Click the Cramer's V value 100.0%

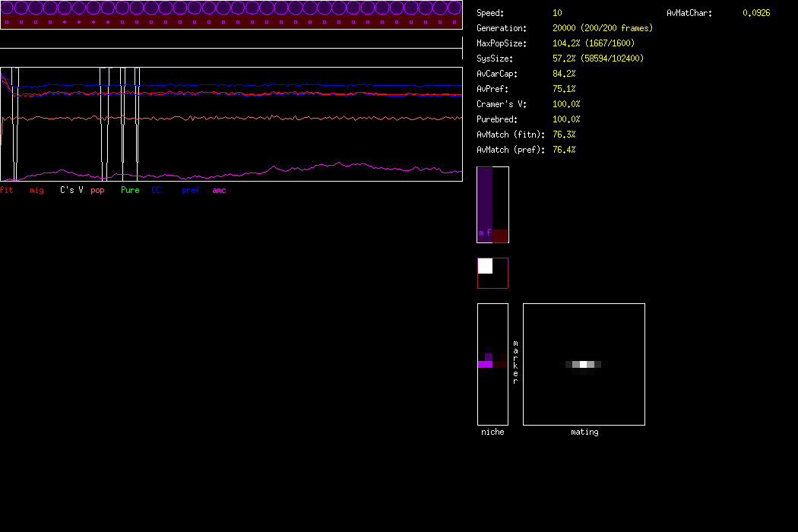point(566,104)
